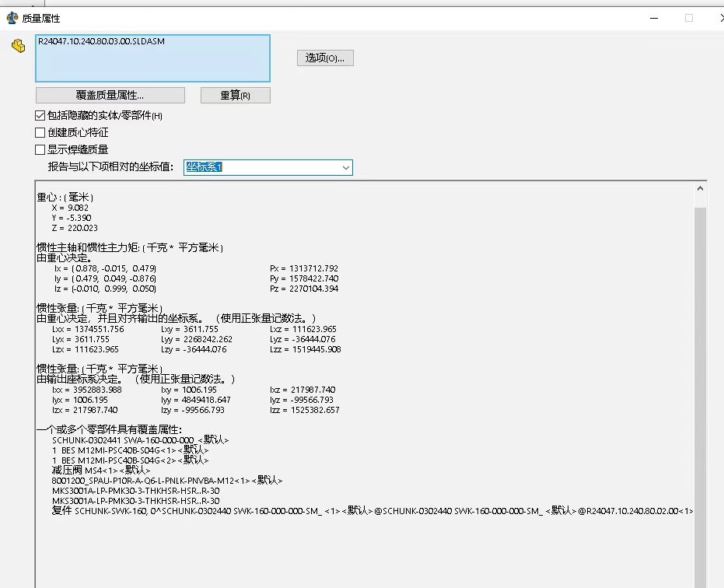The width and height of the screenshot is (724, 588).
Task: Uncheck 包括隐藏的实体/零部件 checkbox
Action: (40, 115)
